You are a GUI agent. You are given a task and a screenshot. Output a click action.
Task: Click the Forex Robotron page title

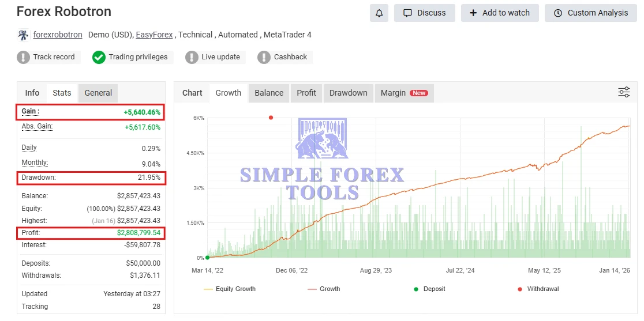click(x=64, y=12)
